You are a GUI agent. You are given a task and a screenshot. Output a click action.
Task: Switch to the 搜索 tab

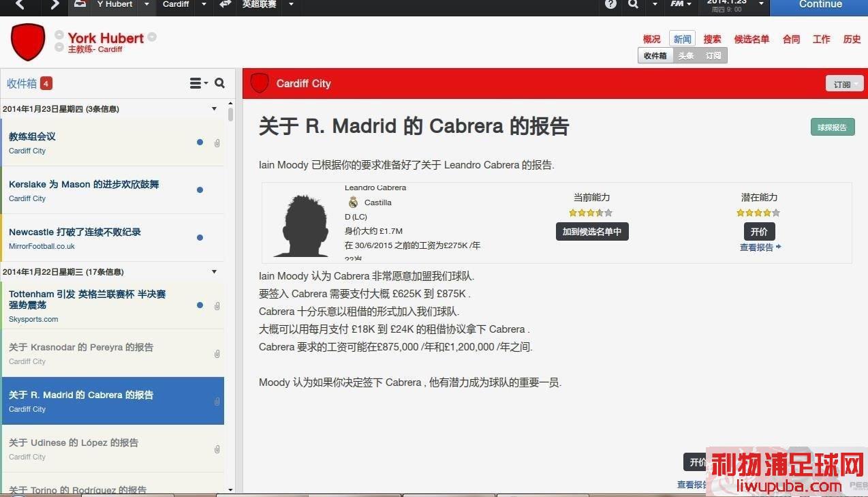pos(713,39)
